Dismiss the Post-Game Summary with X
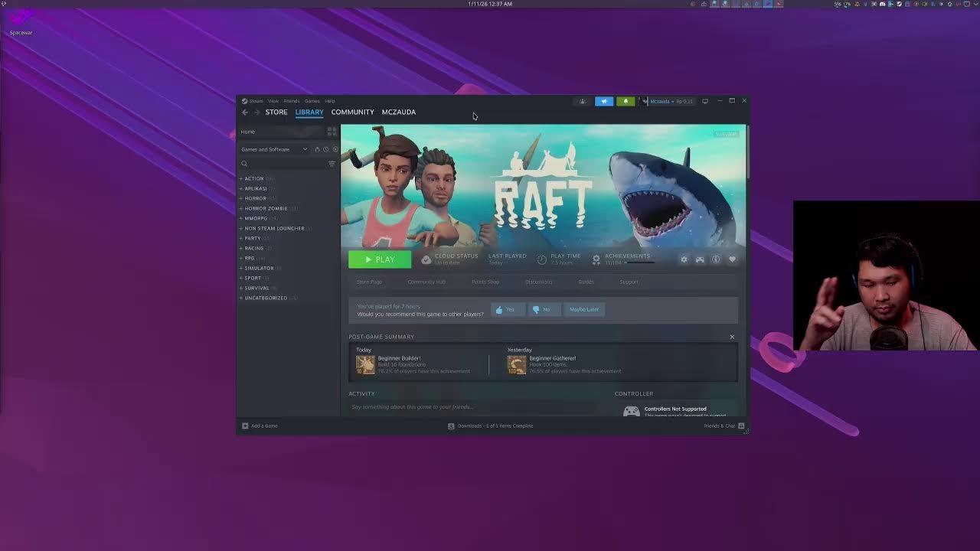 (x=732, y=337)
